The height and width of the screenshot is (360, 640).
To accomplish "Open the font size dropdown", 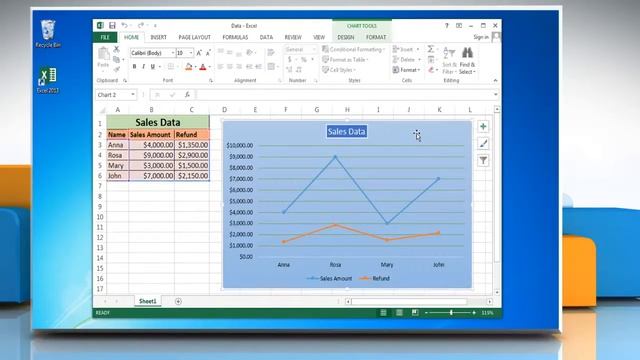I will (x=191, y=53).
